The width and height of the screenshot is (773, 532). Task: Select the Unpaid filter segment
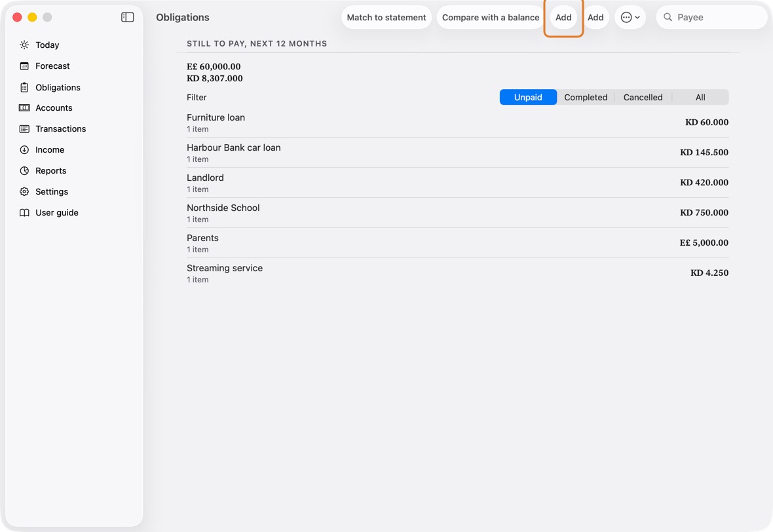(528, 97)
